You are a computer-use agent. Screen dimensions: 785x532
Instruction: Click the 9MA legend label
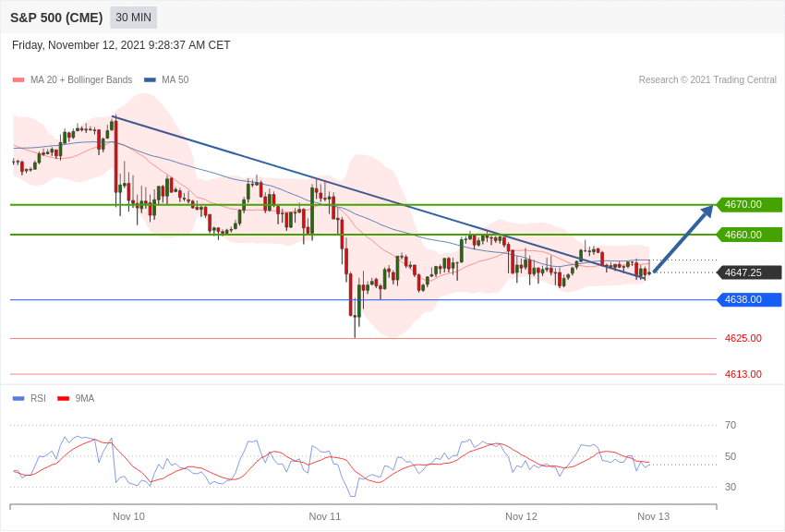tap(85, 398)
